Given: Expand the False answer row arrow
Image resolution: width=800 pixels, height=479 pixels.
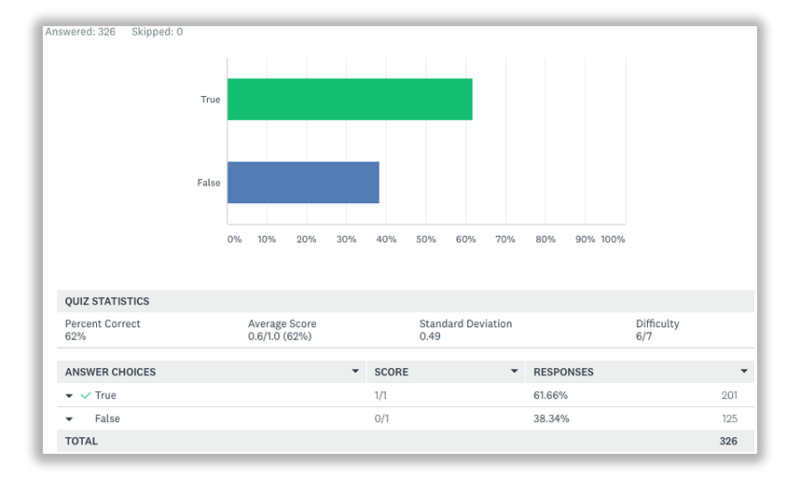Looking at the screenshot, I should point(69,419).
